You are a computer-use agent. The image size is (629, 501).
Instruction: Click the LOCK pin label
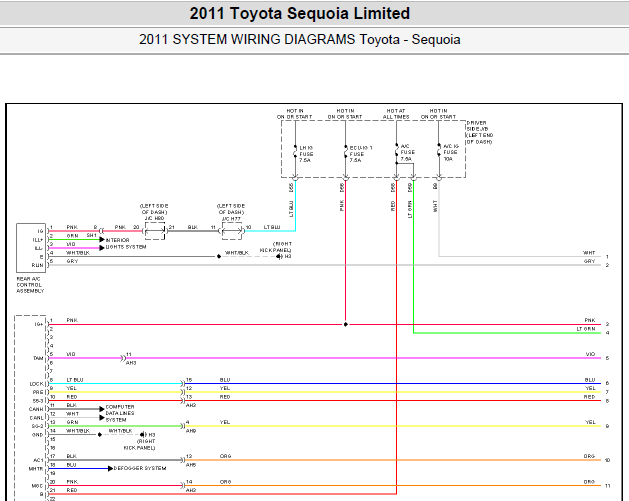(x=36, y=384)
